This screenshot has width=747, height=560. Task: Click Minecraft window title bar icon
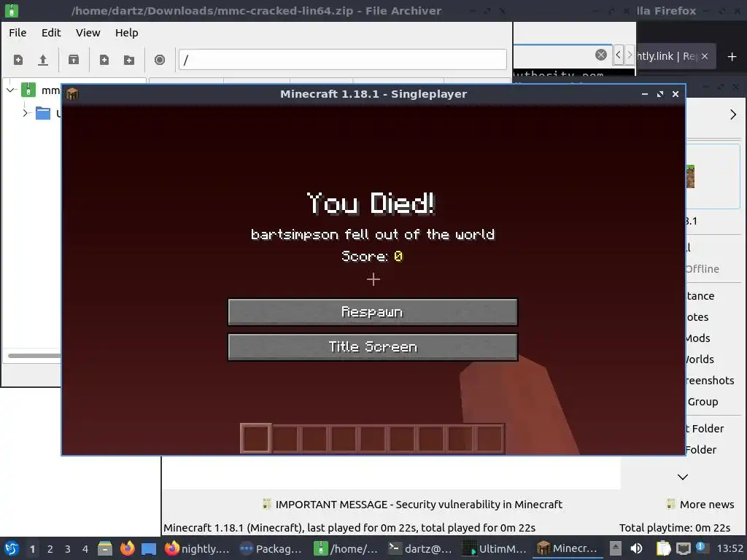pos(72,94)
